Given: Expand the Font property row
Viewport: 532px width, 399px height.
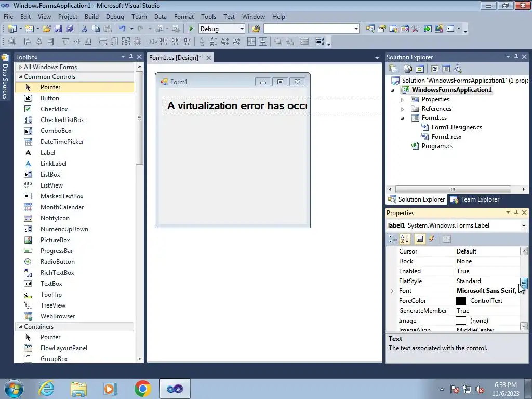Looking at the screenshot, I should pos(392,291).
